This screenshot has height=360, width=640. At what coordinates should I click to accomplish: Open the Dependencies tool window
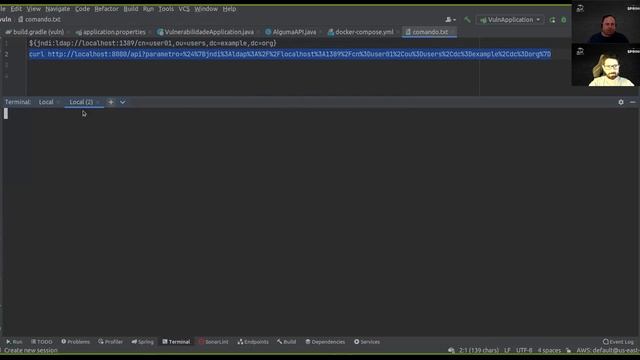[x=325, y=342]
